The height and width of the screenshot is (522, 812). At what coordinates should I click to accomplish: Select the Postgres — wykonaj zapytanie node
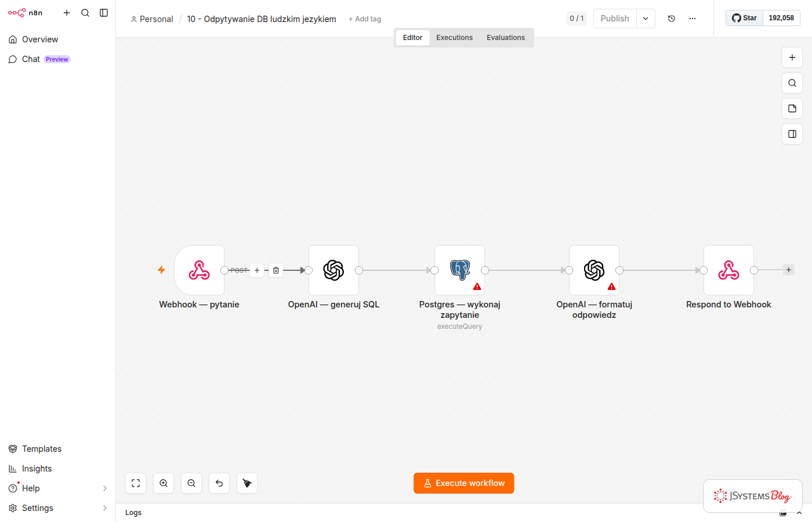[459, 270]
